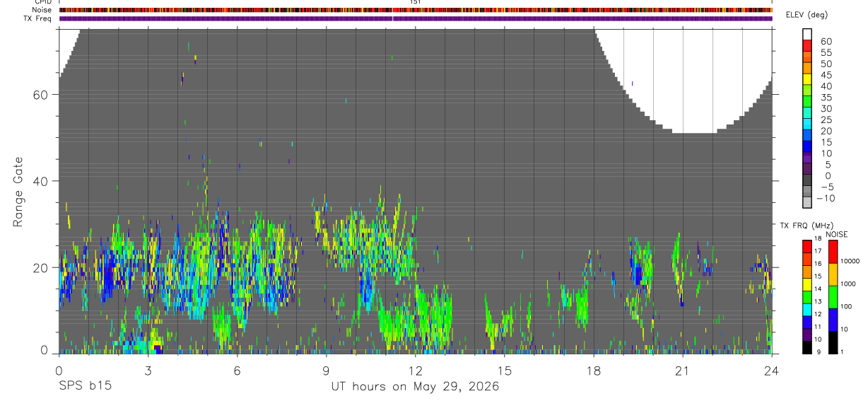Viewport: 868px width, 401px height.
Task: Click the light gray bottom segment of ELEV bar
Action: 807,201
